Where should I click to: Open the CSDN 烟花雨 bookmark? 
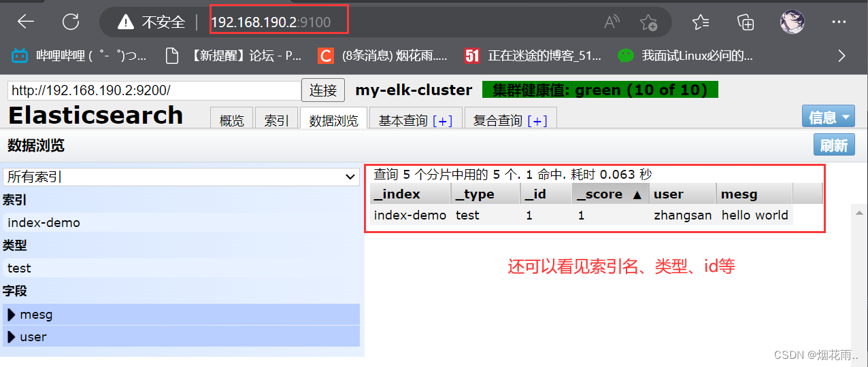point(383,56)
